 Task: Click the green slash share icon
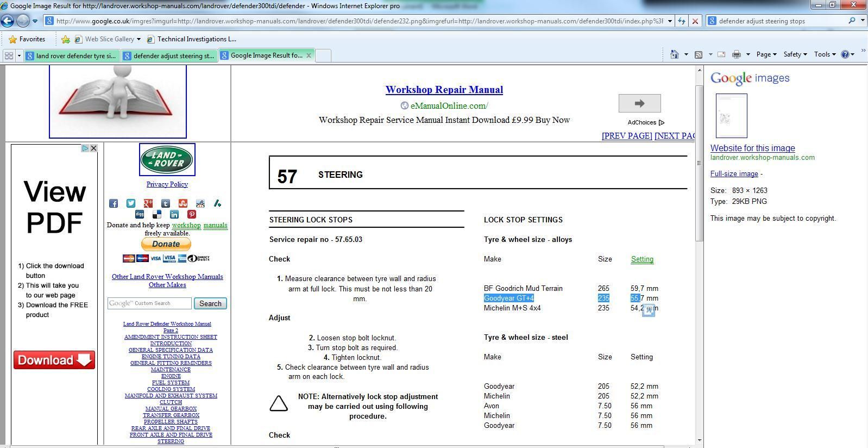pos(217,203)
